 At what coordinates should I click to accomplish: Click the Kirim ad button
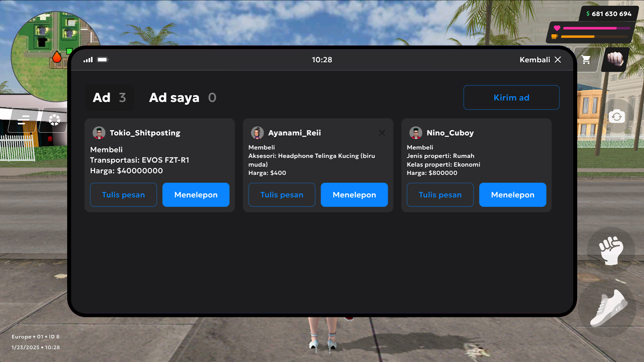point(511,97)
